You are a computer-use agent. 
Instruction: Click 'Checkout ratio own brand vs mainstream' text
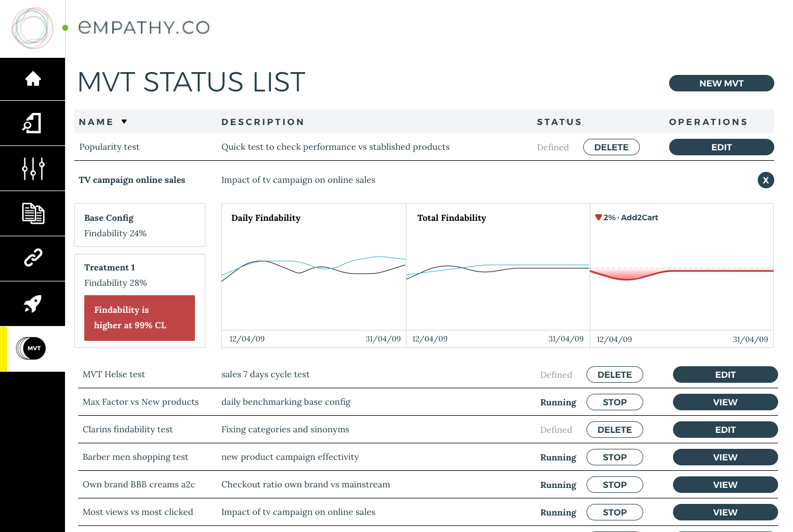tap(306, 485)
